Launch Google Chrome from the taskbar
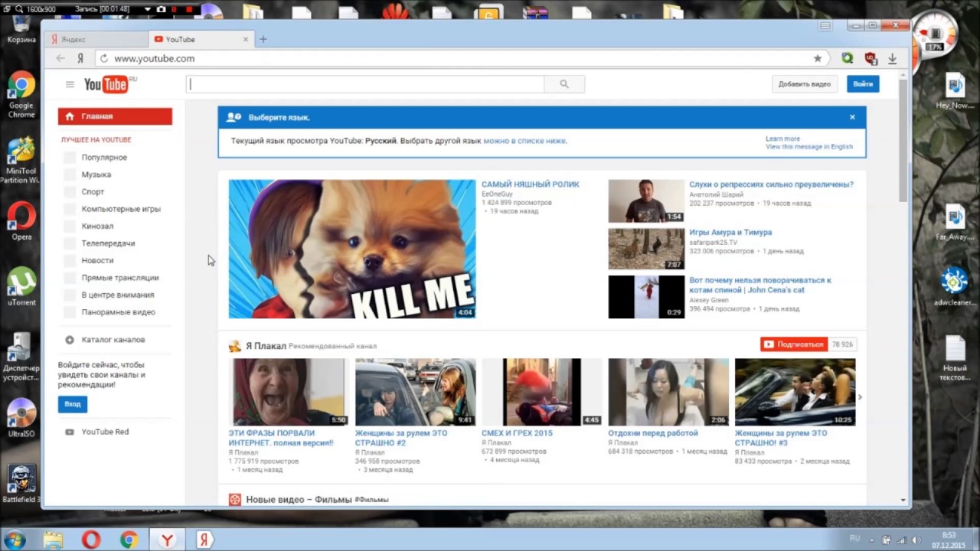Viewport: 980px width, 551px height. [x=129, y=540]
